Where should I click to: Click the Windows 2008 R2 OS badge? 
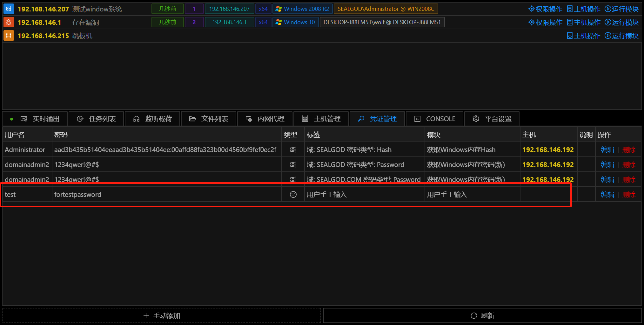coord(303,9)
